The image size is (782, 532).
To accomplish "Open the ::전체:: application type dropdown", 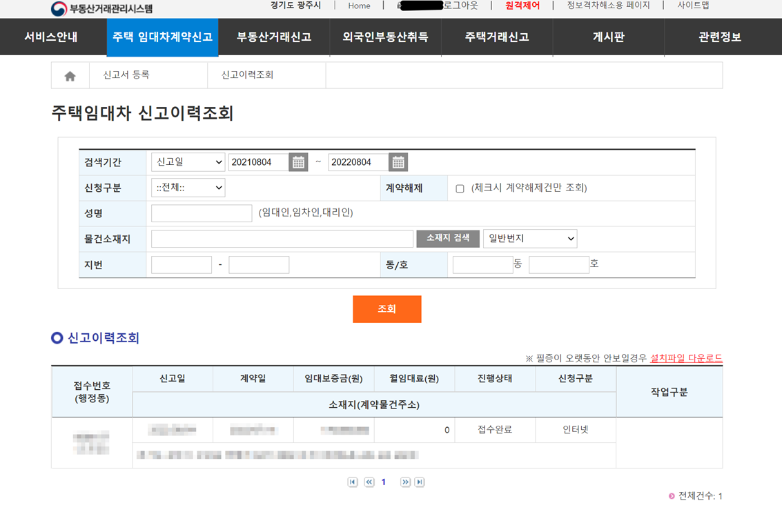I will pos(188,187).
